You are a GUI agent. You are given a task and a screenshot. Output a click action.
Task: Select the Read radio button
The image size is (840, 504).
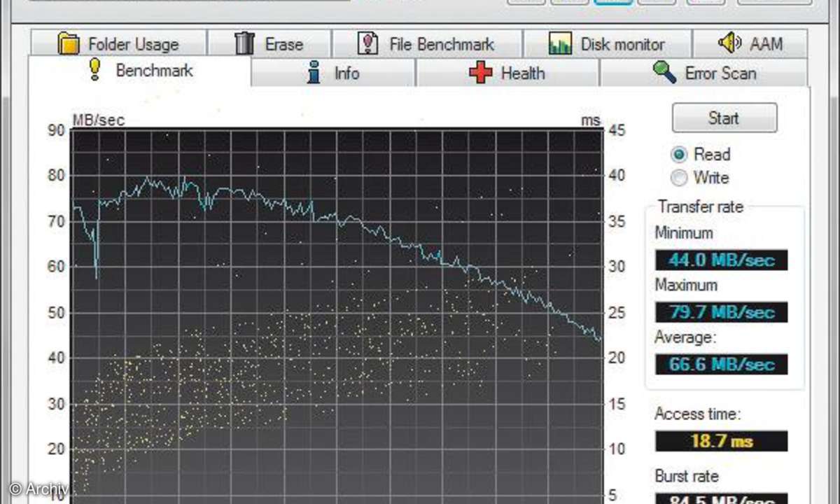click(x=679, y=155)
